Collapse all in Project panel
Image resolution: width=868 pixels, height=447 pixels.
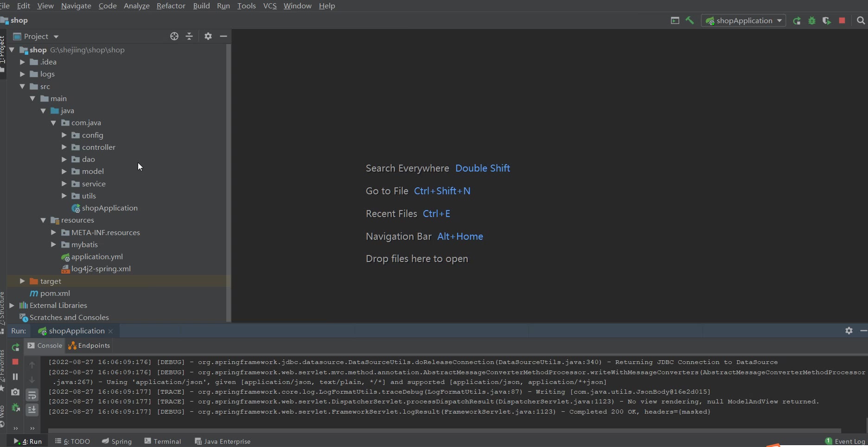(189, 36)
